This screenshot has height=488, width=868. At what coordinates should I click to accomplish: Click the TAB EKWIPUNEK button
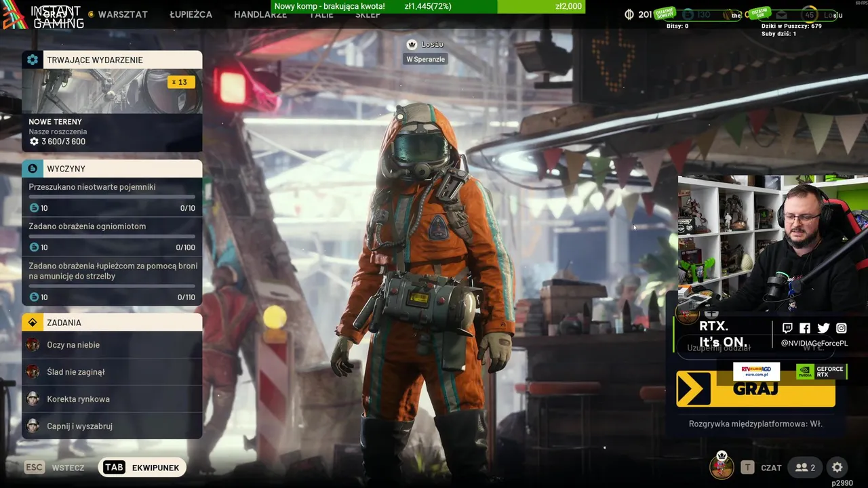coord(142,468)
